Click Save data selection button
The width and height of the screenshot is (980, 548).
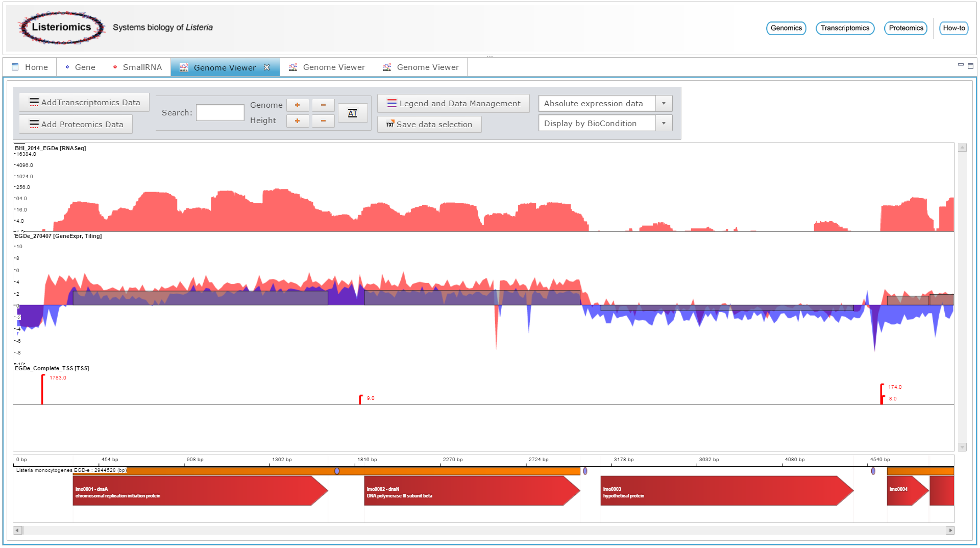(429, 125)
